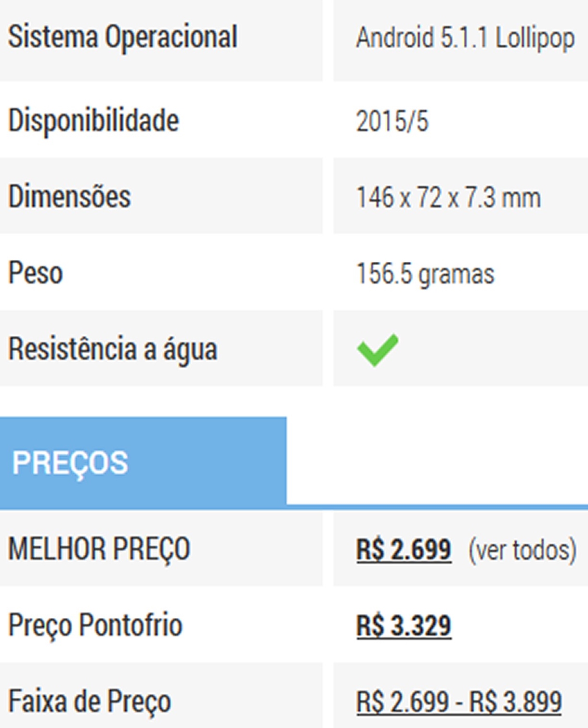Click the Disponibilidade row label
The height and width of the screenshot is (728, 588).
click(94, 120)
